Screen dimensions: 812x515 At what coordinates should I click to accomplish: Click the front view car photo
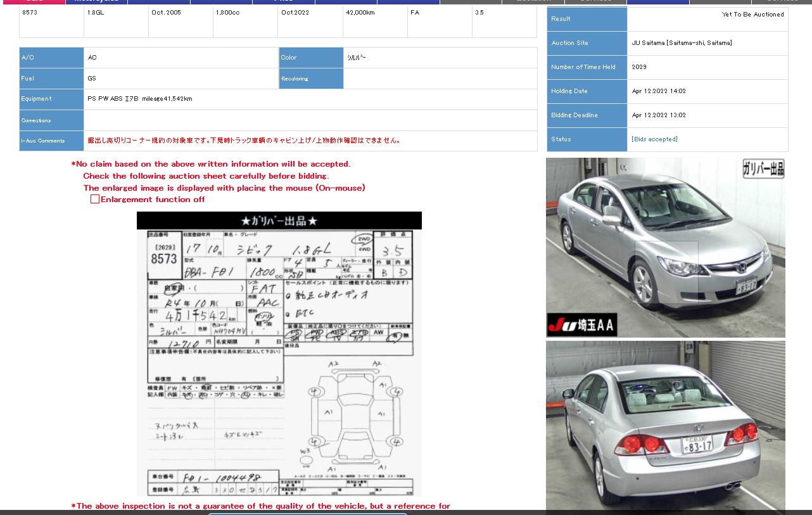tap(665, 247)
